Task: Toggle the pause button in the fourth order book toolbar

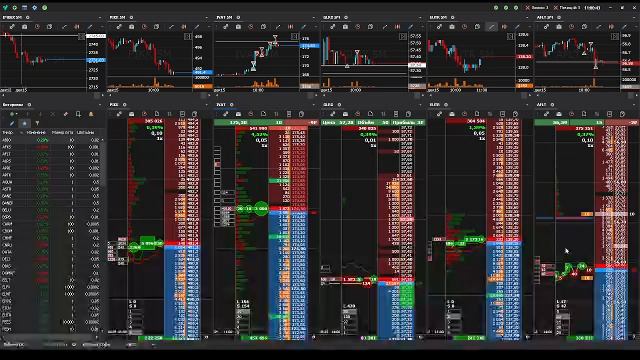Action: click(x=383, y=114)
